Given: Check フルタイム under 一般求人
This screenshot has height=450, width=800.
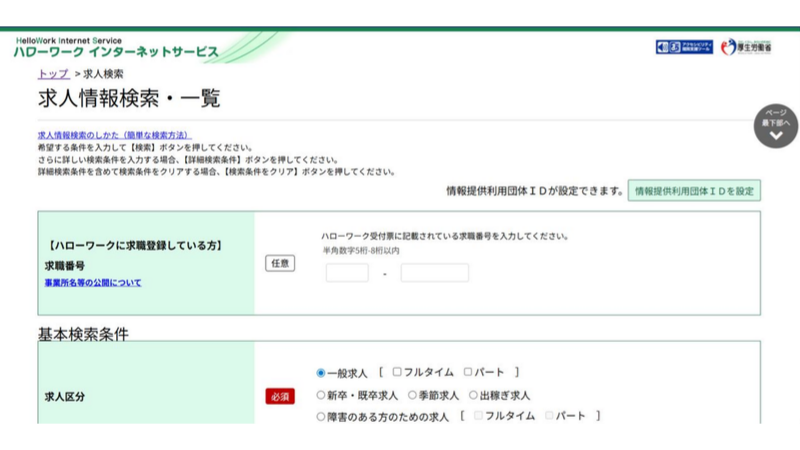Looking at the screenshot, I should pyautogui.click(x=396, y=372).
